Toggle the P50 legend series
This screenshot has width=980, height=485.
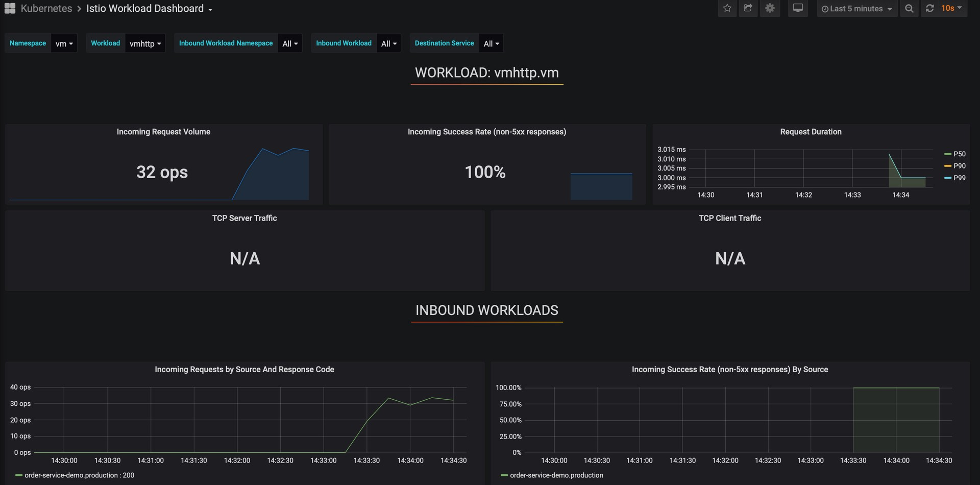tap(959, 154)
